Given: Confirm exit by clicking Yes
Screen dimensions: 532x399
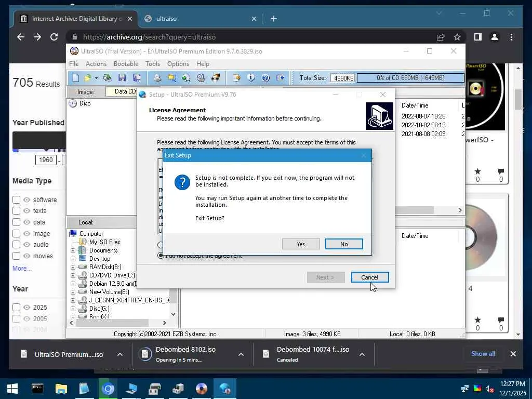Looking at the screenshot, I should coord(301,244).
